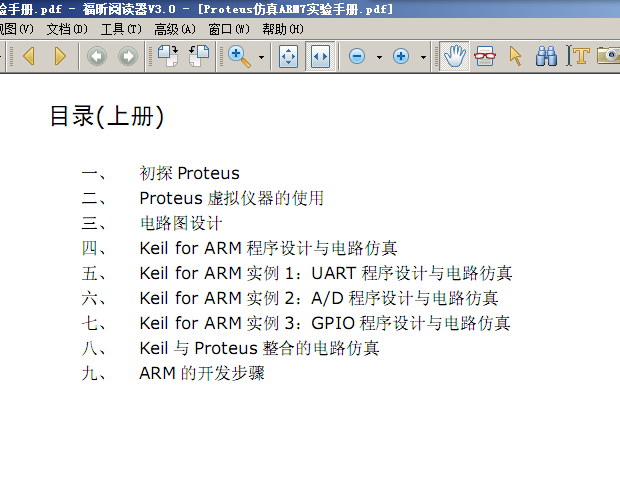Go to previous page with left yellow arrow

[29, 56]
